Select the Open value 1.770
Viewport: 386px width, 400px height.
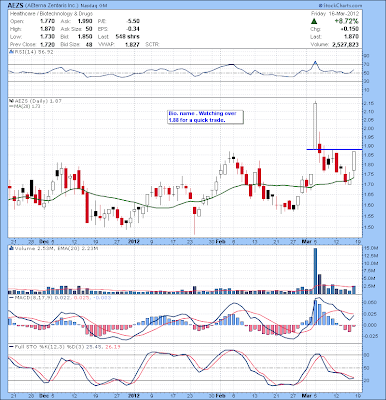point(48,21)
